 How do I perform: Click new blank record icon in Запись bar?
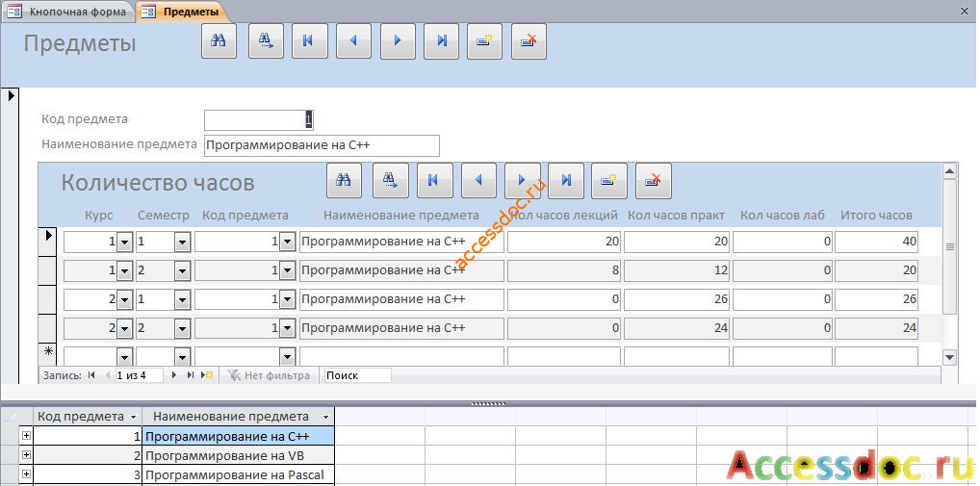tap(207, 374)
